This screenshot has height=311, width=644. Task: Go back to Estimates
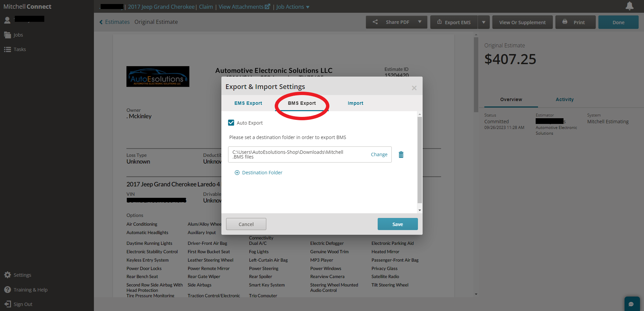coord(114,22)
